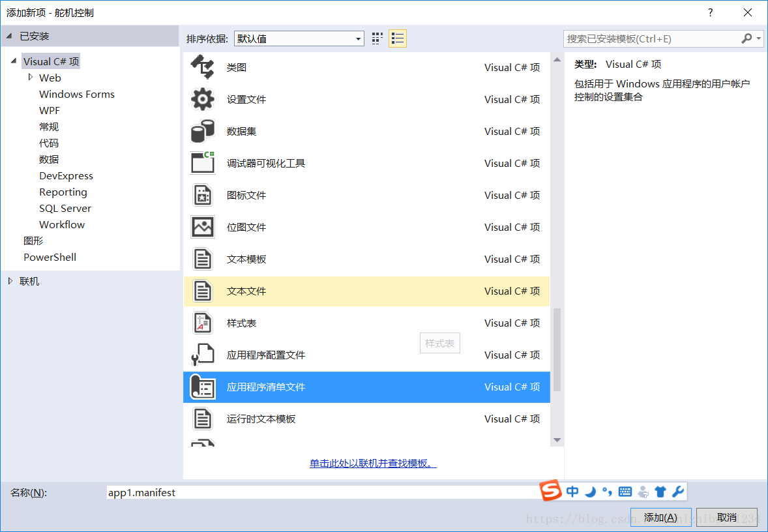The width and height of the screenshot is (768, 532).
Task: Collapse the 已安装 section
Action: [x=9, y=36]
